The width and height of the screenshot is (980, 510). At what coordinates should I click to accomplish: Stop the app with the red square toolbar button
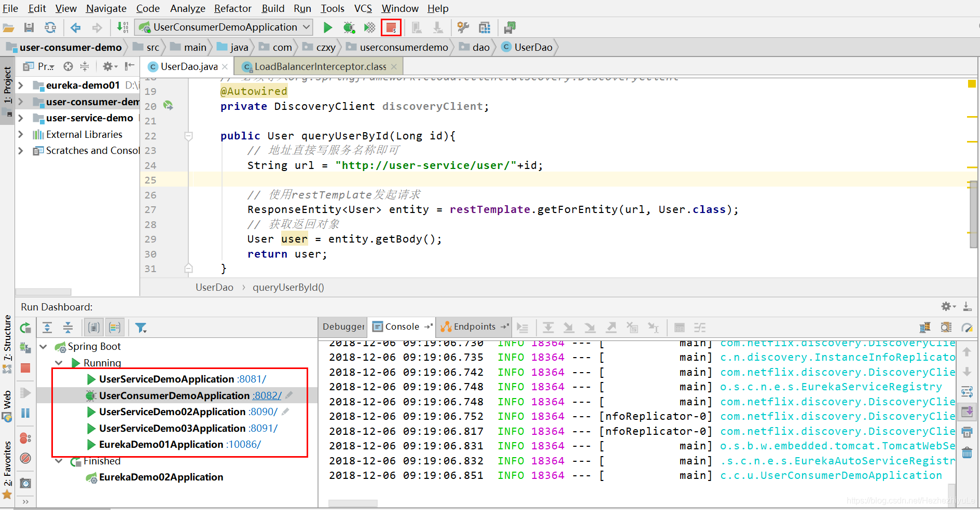point(391,27)
